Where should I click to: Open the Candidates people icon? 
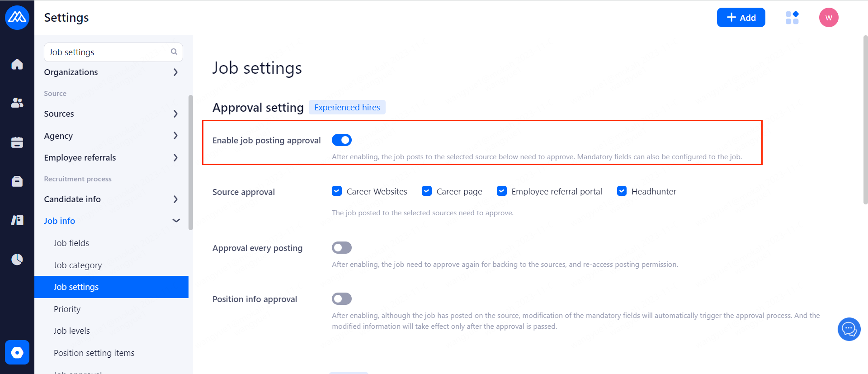pyautogui.click(x=17, y=103)
